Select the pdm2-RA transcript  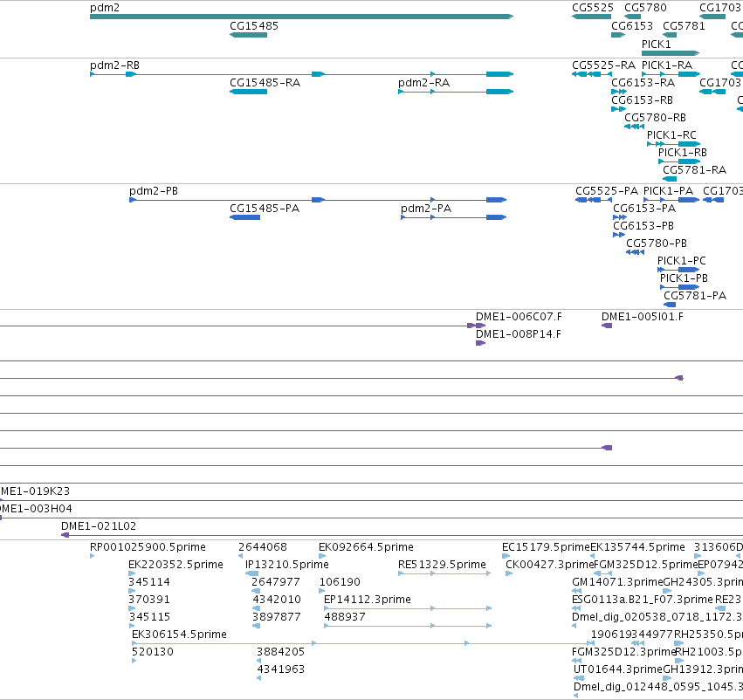pyautogui.click(x=456, y=92)
